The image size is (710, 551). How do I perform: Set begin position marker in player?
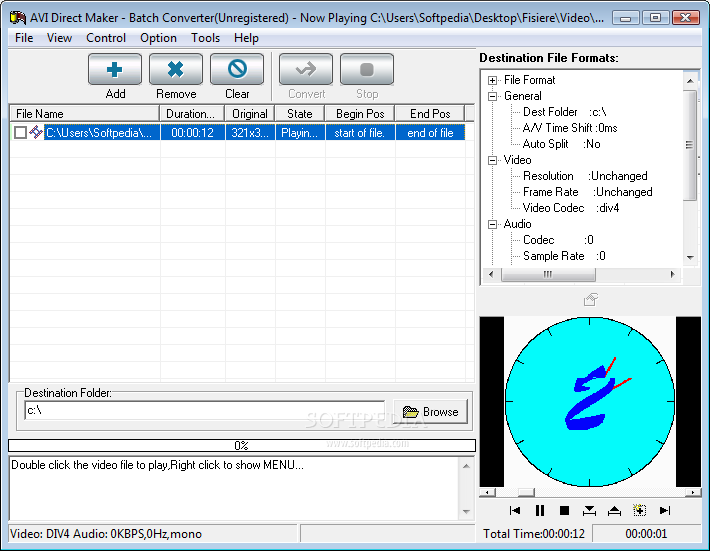coord(589,511)
